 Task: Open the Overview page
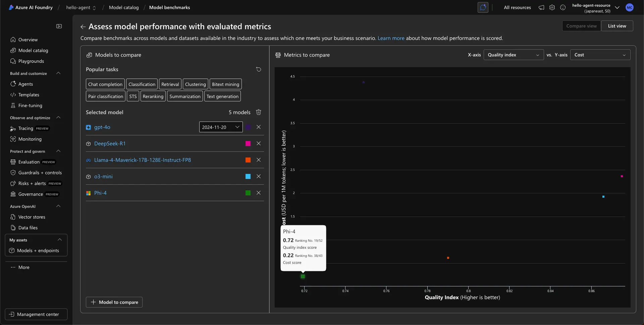pyautogui.click(x=28, y=40)
